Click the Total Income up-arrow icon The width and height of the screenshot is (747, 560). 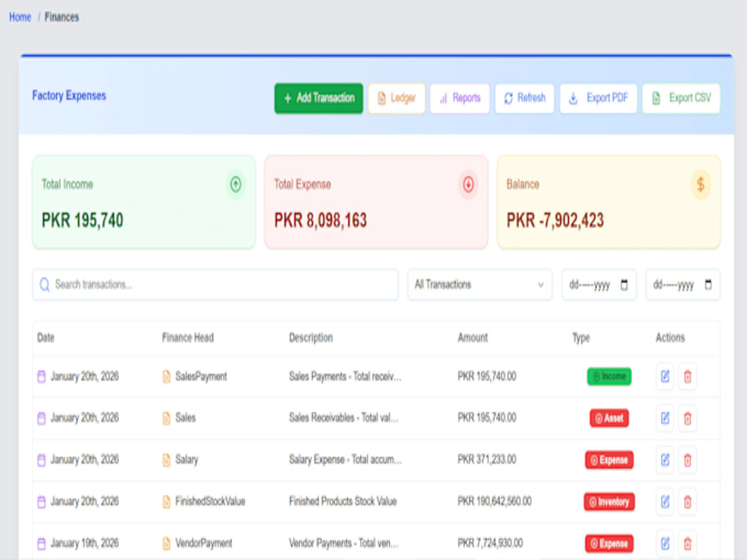coord(236,184)
